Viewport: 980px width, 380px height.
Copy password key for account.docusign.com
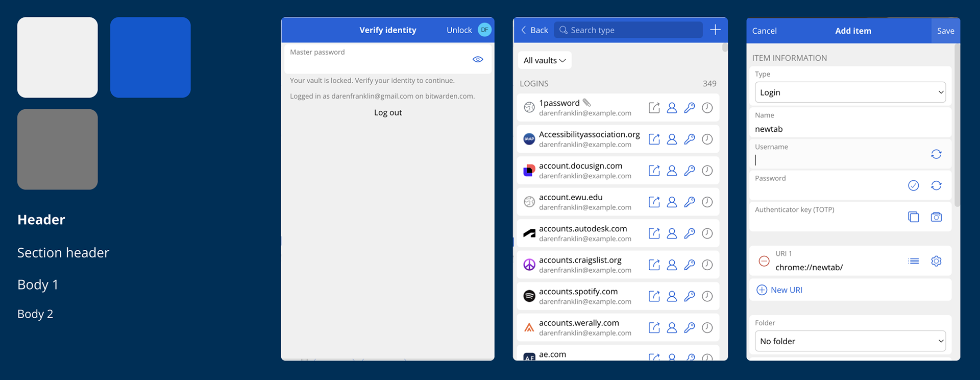click(690, 171)
